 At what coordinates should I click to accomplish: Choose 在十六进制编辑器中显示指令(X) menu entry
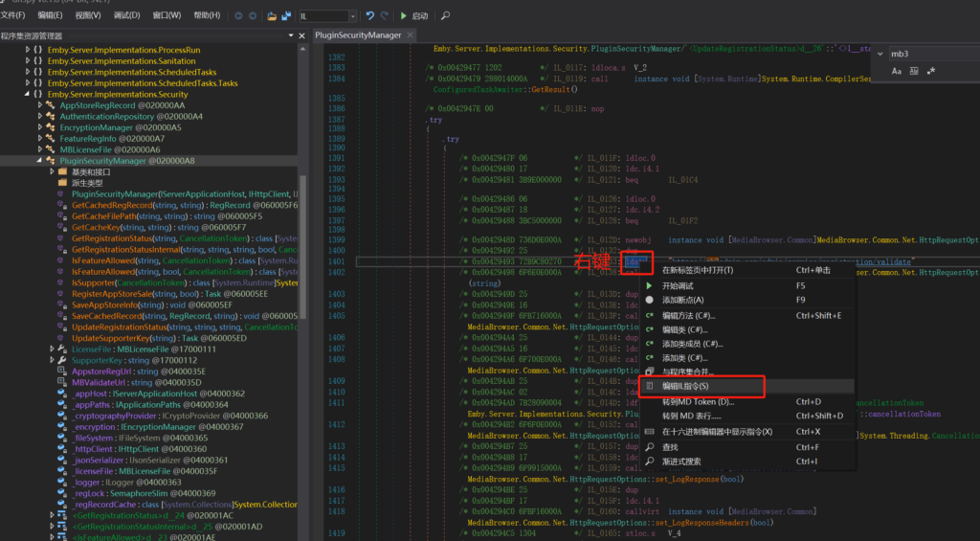747,432
